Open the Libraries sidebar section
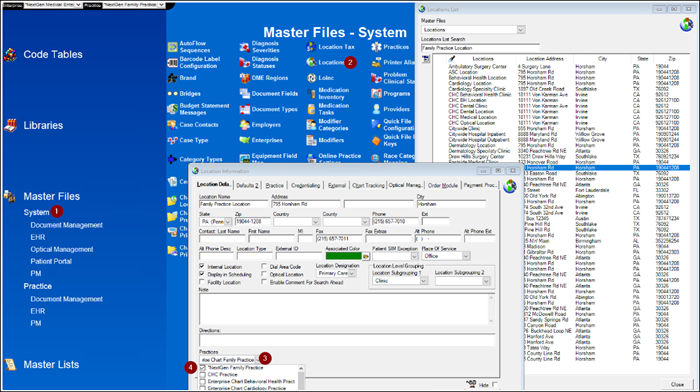Viewport: 700px width, 392px height. point(43,125)
